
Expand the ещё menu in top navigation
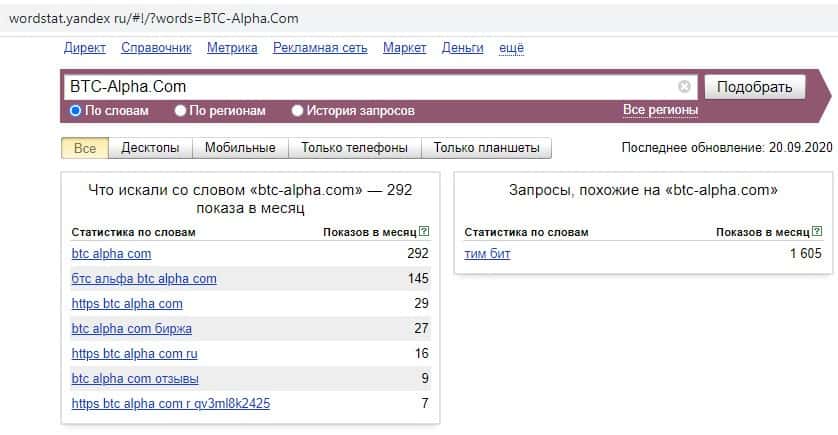tap(511, 48)
